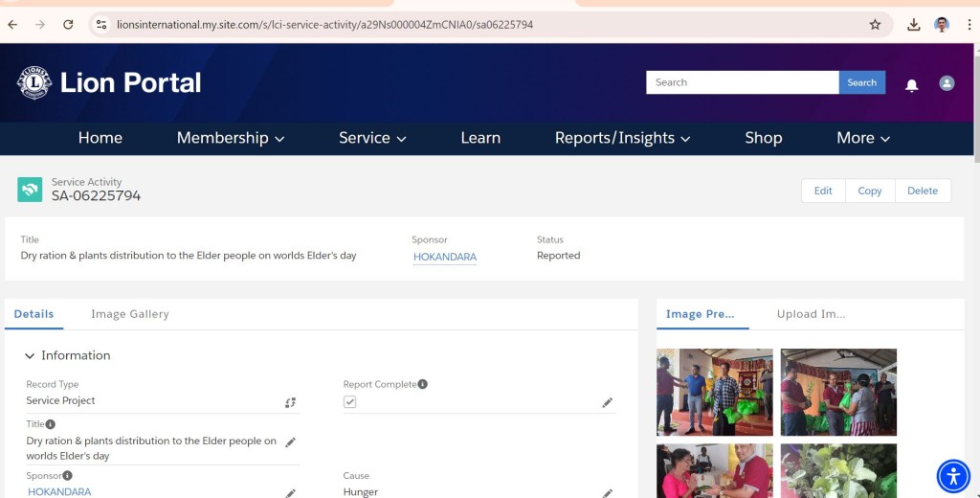Open accessibility options button
The height and width of the screenshot is (498, 980).
pyautogui.click(x=953, y=476)
